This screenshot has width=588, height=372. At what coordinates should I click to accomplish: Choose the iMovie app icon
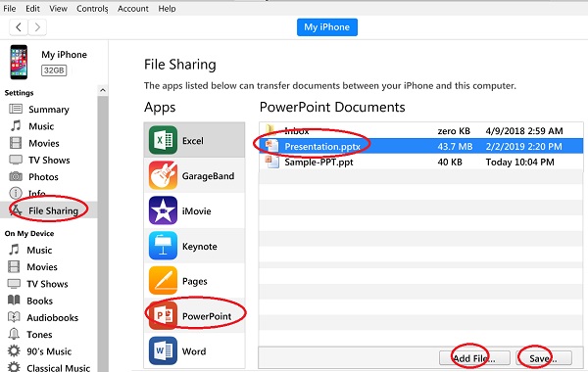click(163, 210)
